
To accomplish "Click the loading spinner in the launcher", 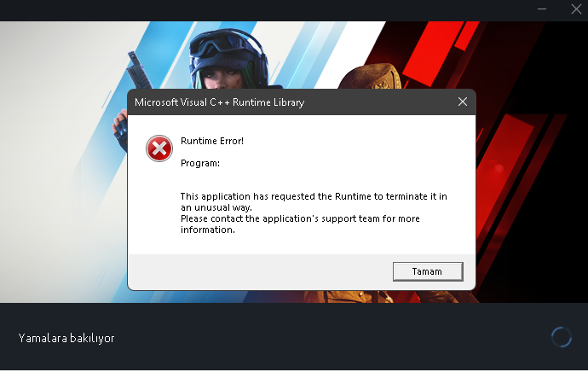I will pyautogui.click(x=562, y=337).
